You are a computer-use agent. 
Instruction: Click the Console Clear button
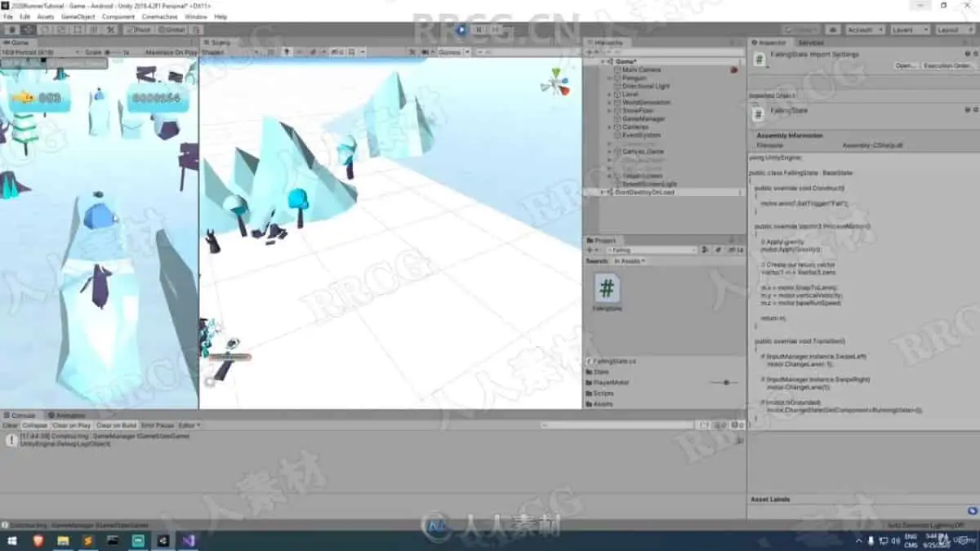coord(10,425)
